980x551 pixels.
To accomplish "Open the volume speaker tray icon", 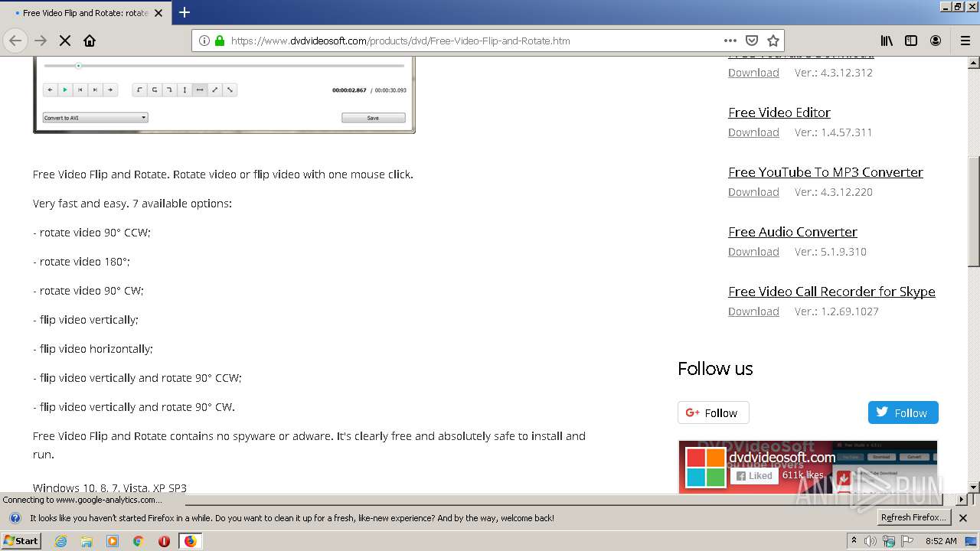I will coord(871,541).
